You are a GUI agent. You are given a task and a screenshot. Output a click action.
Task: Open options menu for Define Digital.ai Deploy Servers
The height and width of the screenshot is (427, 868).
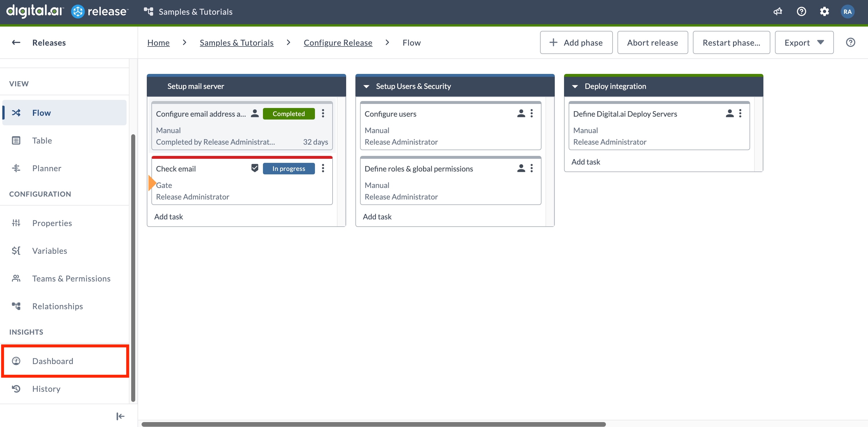(740, 113)
